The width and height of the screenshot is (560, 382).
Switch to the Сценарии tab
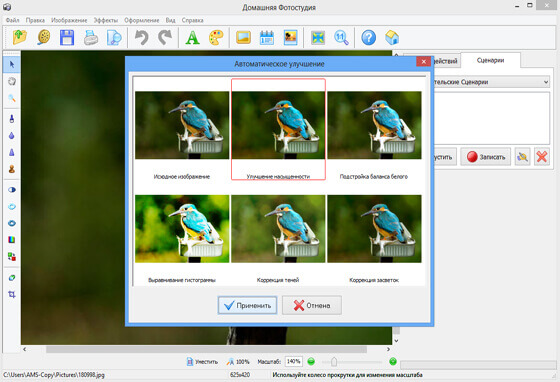pyautogui.click(x=490, y=60)
